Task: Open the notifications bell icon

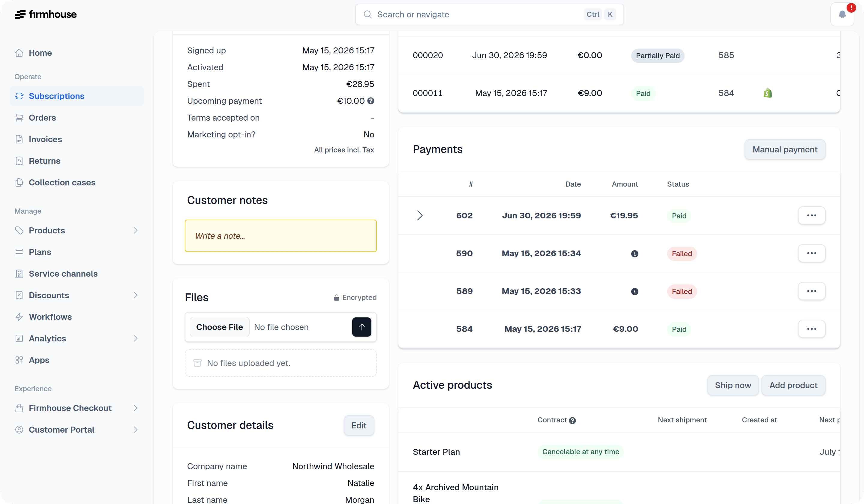Action: pyautogui.click(x=842, y=14)
